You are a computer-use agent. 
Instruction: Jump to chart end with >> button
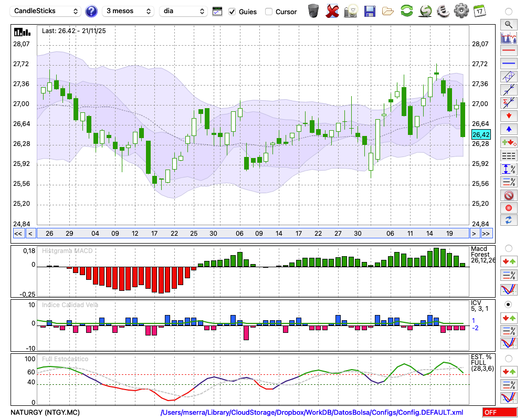[487, 234]
